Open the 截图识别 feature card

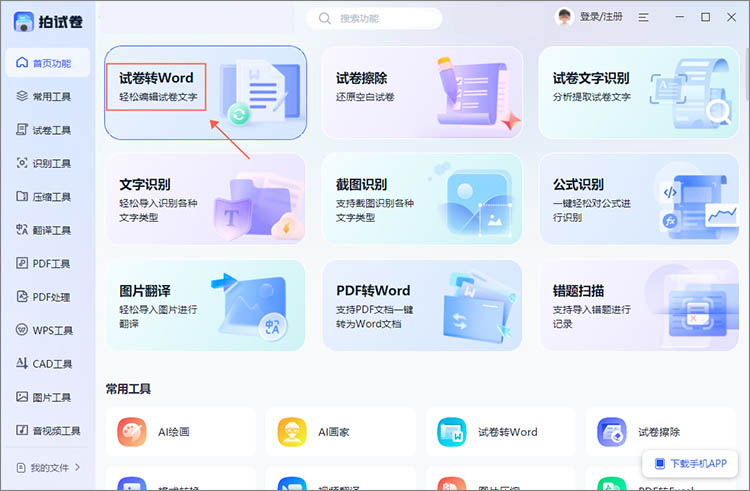pyautogui.click(x=422, y=199)
